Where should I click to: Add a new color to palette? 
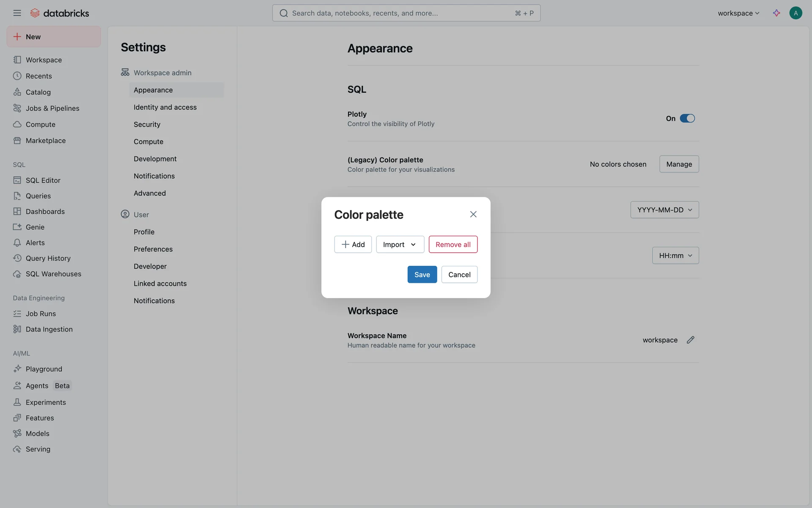353,244
